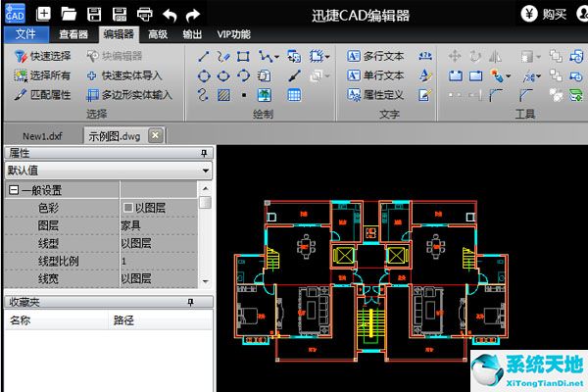This screenshot has height=392, width=588.
Task: Click the edit note icon in Text group
Action: click(425, 95)
